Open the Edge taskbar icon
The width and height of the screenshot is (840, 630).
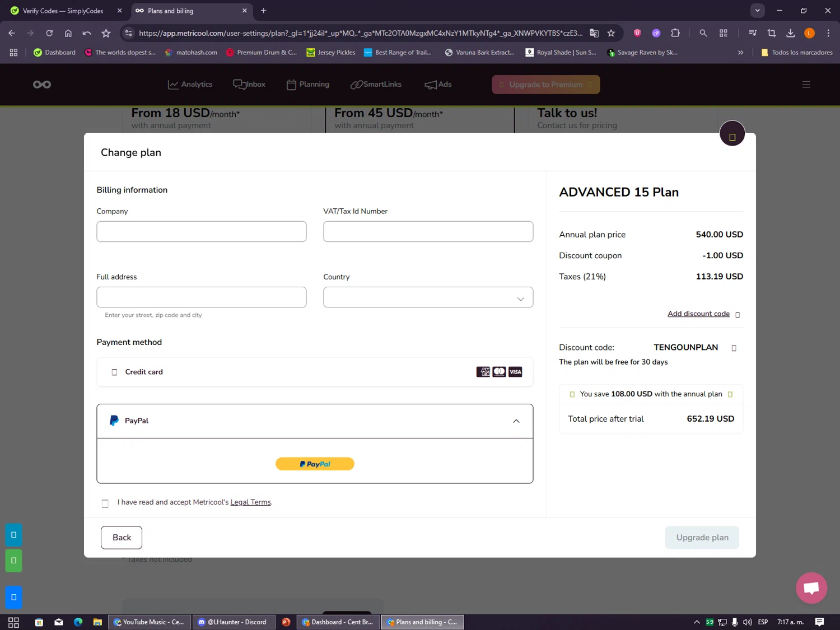point(78,622)
